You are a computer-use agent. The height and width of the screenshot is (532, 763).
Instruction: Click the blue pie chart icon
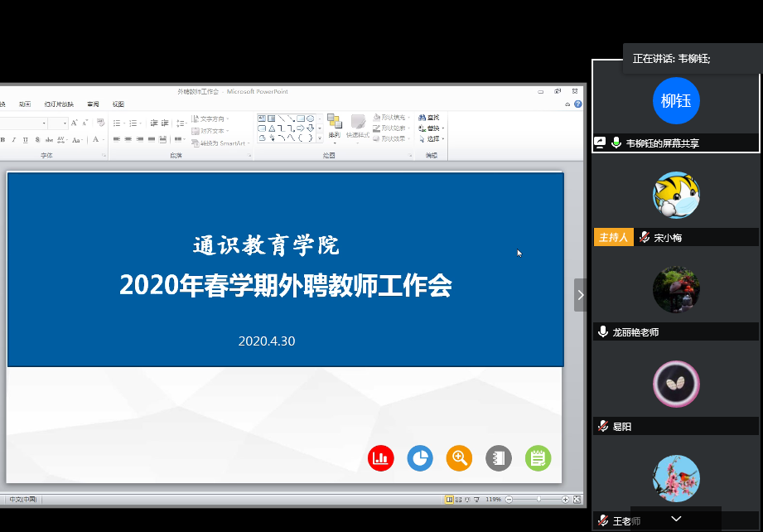tap(420, 457)
